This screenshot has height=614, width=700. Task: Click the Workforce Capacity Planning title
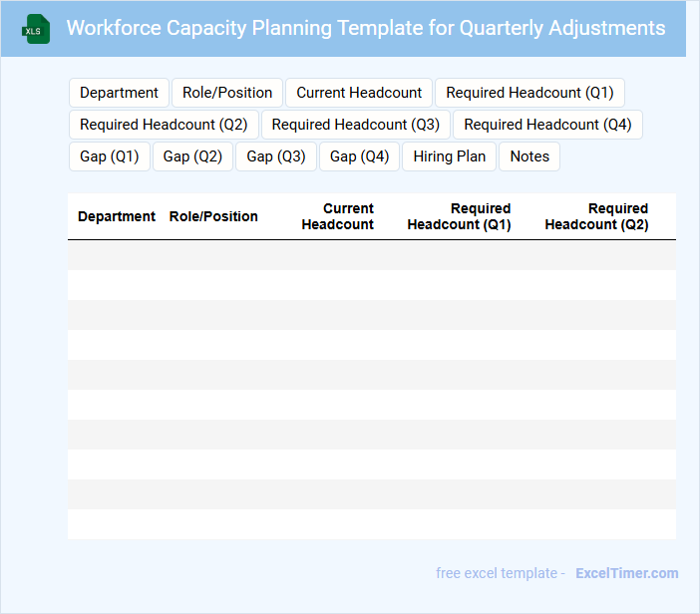[x=366, y=28]
